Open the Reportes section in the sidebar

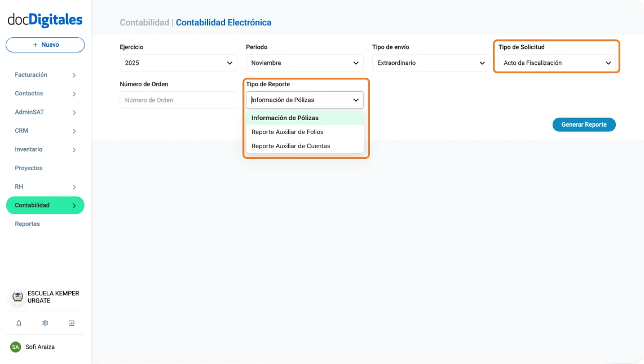pos(28,224)
